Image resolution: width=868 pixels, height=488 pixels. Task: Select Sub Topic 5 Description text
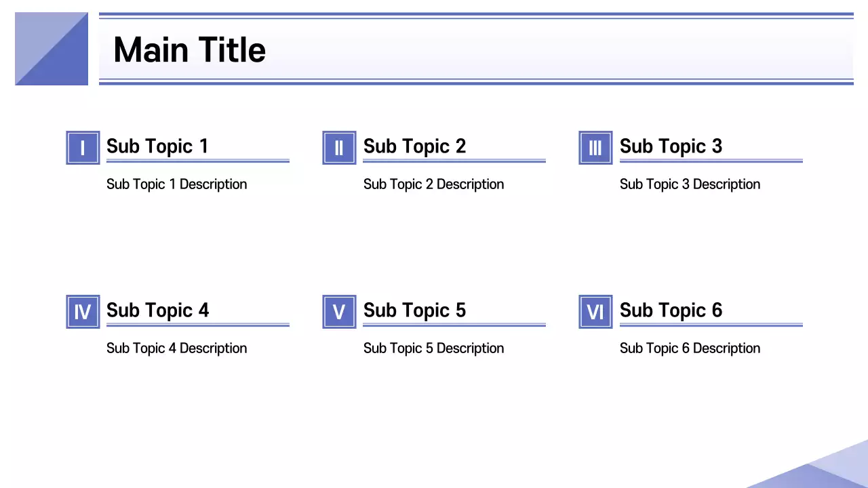point(433,348)
